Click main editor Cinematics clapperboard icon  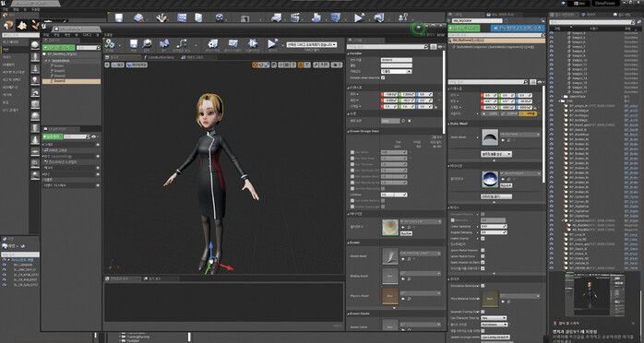click(295, 18)
